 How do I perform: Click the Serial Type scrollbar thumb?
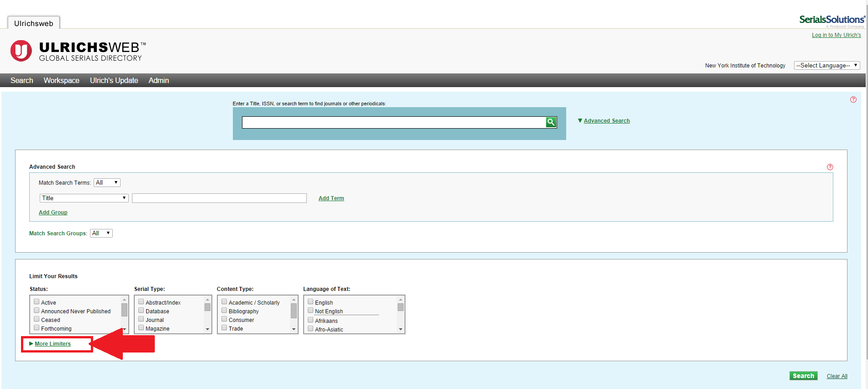click(207, 307)
